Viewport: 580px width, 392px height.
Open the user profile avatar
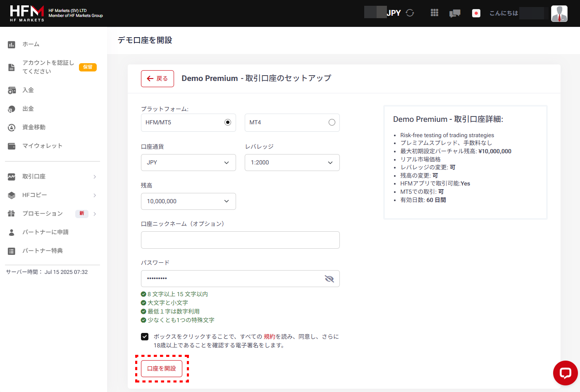[x=559, y=13]
